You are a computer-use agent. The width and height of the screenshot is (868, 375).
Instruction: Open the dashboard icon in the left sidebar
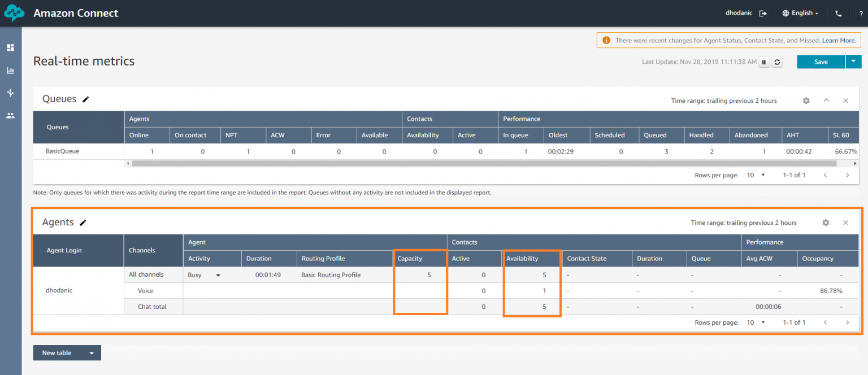point(10,47)
